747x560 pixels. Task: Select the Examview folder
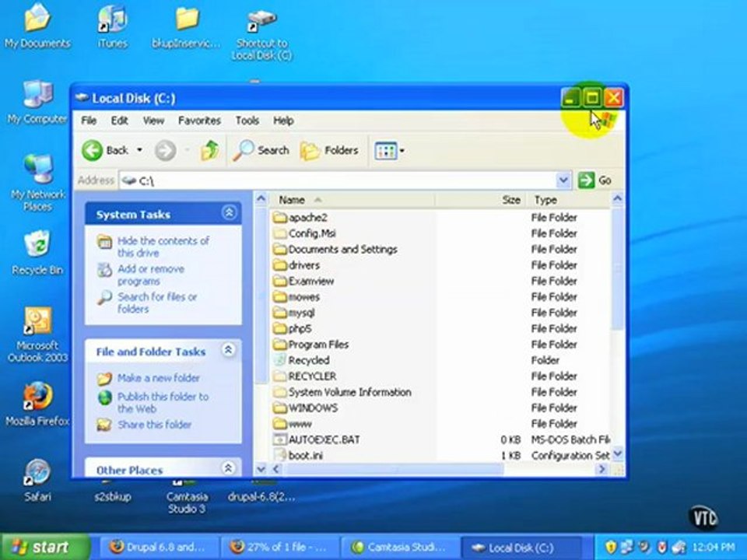(x=303, y=281)
